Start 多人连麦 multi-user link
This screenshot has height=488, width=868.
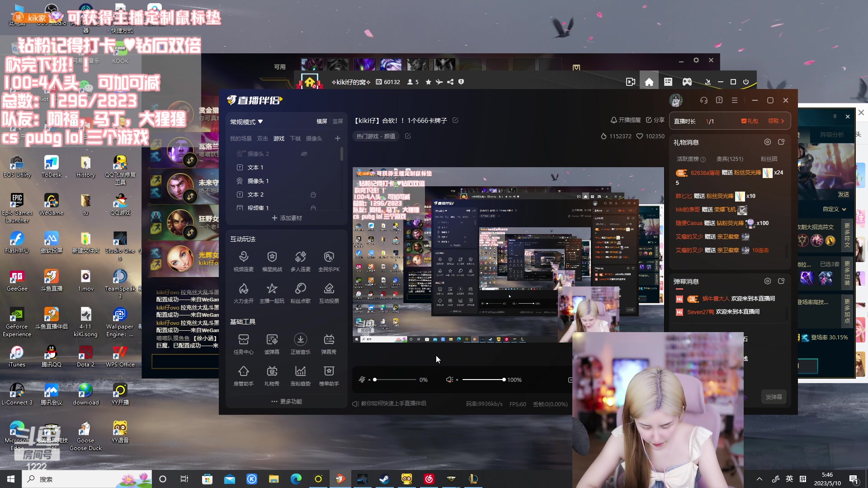301,262
